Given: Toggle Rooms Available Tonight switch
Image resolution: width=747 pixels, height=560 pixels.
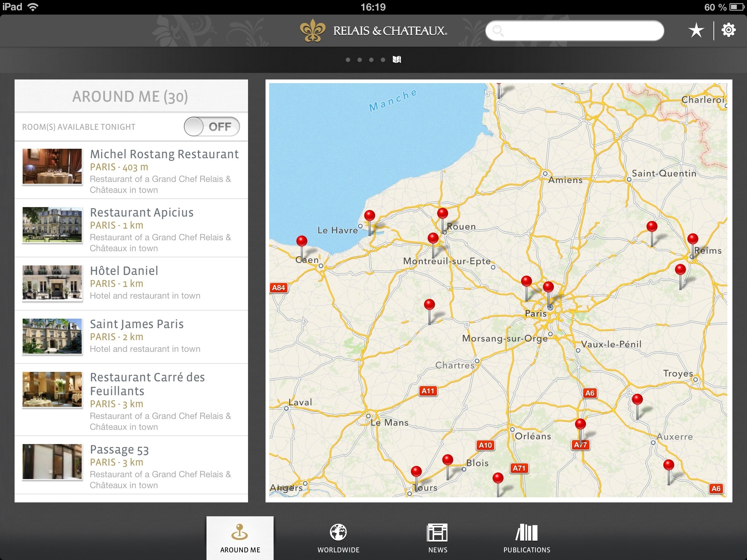Looking at the screenshot, I should tap(212, 127).
